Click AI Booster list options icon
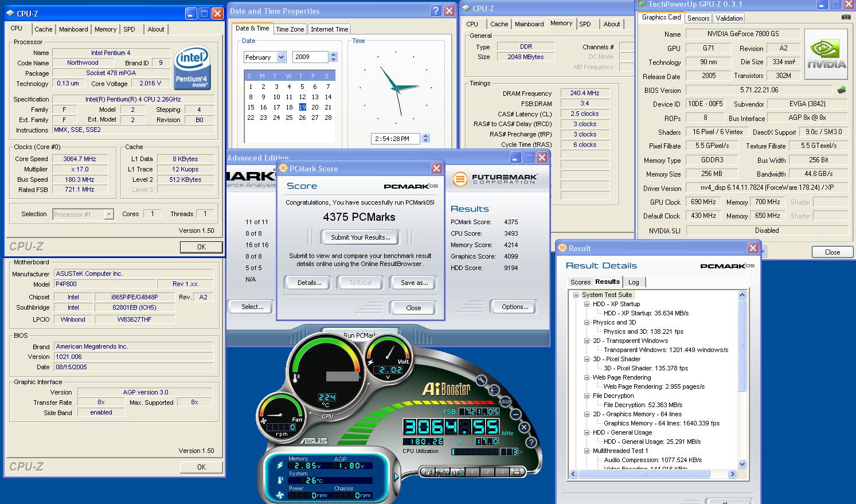This screenshot has height=504, width=856. pos(494,390)
